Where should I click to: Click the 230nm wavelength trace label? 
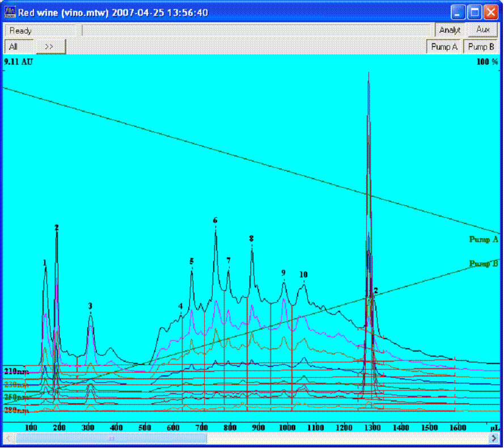(16, 384)
